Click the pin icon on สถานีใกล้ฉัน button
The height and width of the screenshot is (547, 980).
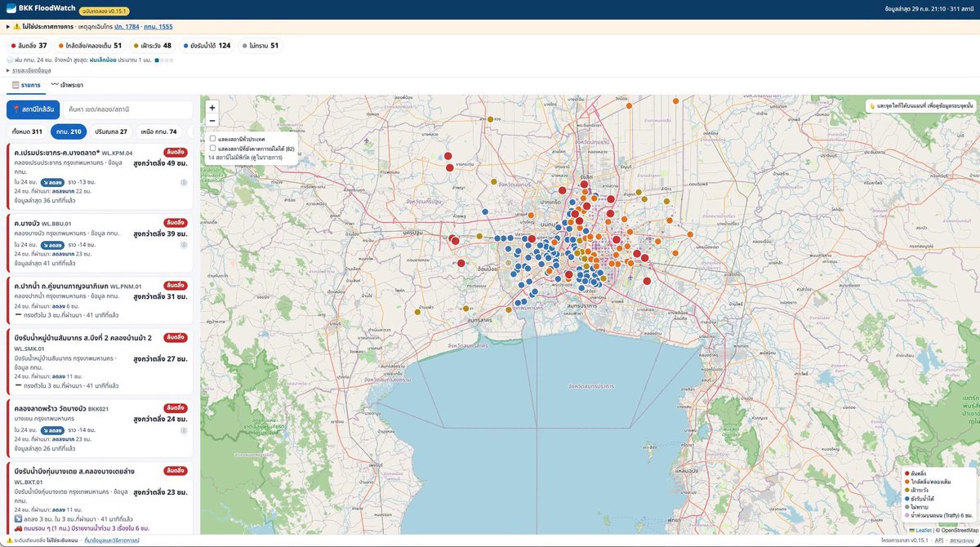[16, 109]
